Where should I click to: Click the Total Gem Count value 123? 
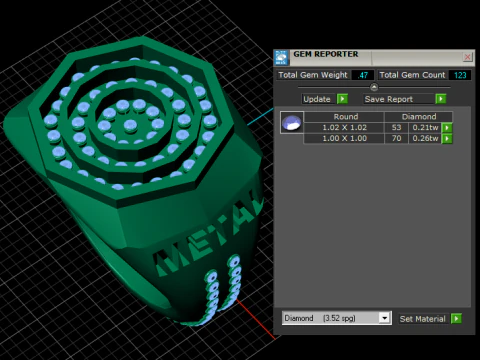[x=460, y=75]
